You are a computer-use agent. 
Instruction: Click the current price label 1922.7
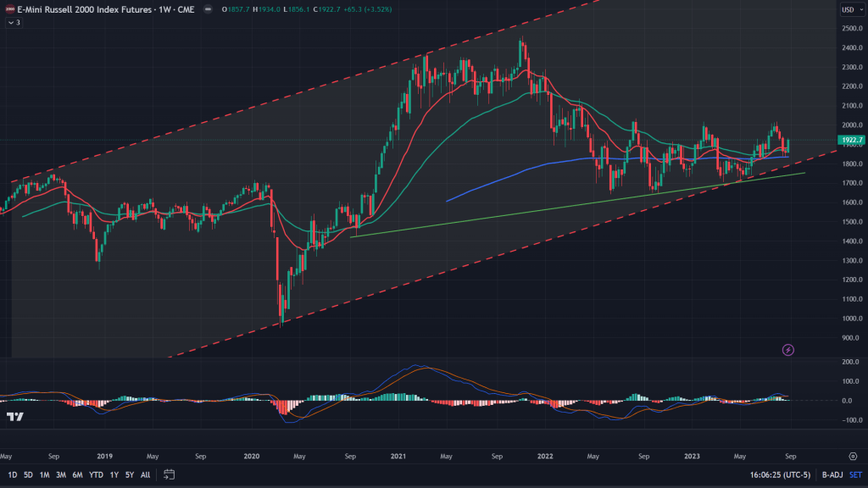849,140
